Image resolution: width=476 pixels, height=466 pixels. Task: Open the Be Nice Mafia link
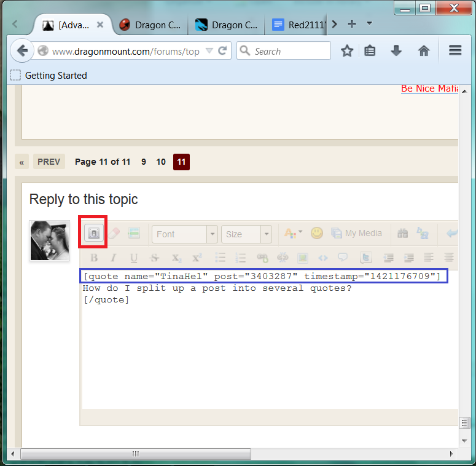point(429,89)
